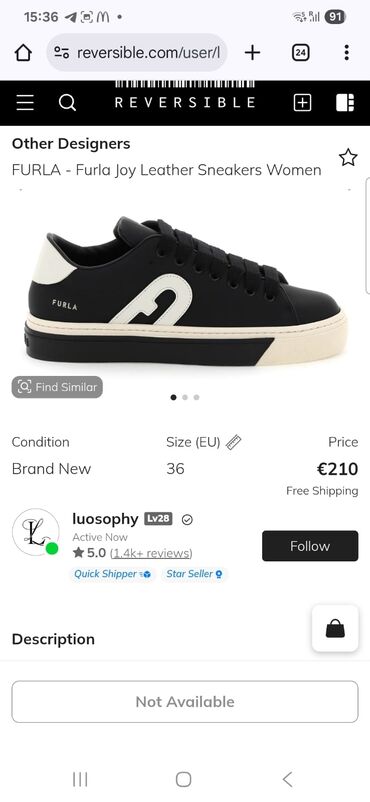Screen dimensions: 370x802
Task: Select the third image carousel dot
Action: pyautogui.click(x=197, y=397)
